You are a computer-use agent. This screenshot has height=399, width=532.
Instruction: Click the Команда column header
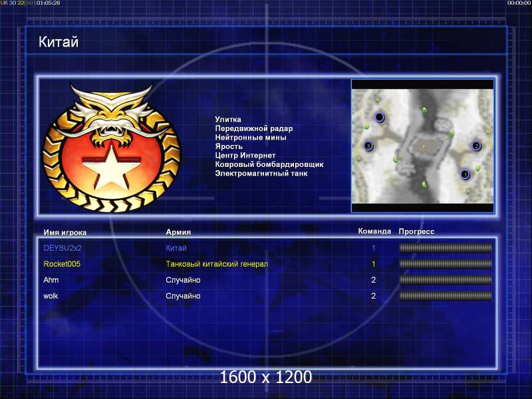click(374, 231)
